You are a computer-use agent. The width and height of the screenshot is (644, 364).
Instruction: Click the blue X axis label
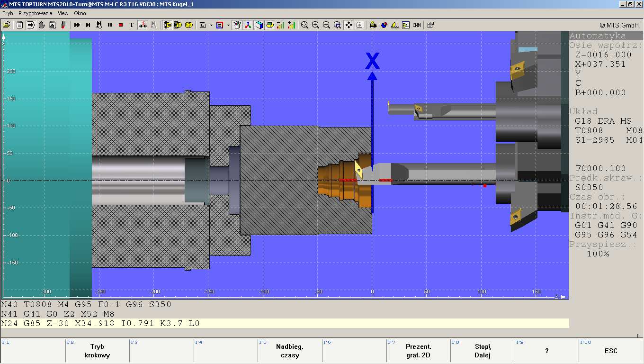coord(373,61)
